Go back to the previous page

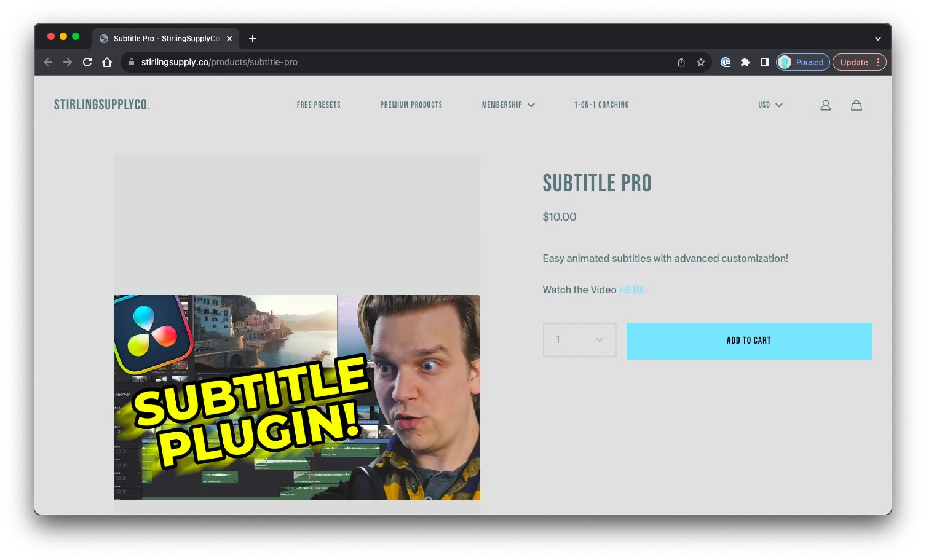(x=48, y=62)
